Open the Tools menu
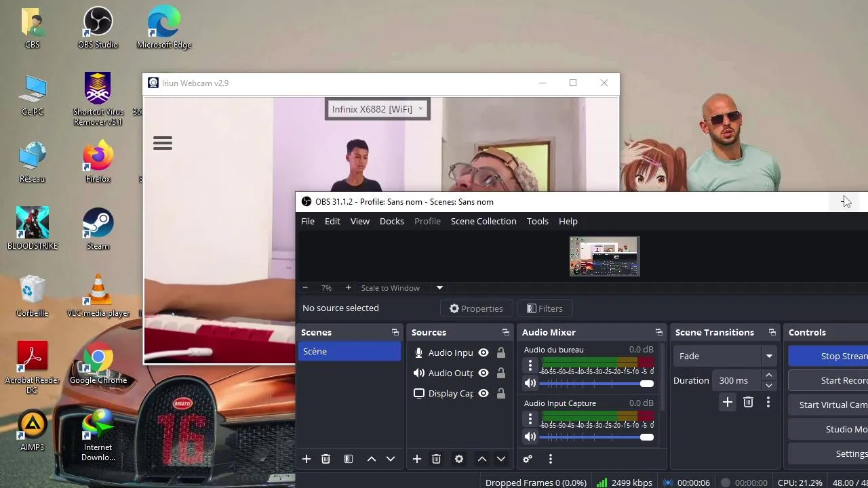 click(x=538, y=221)
